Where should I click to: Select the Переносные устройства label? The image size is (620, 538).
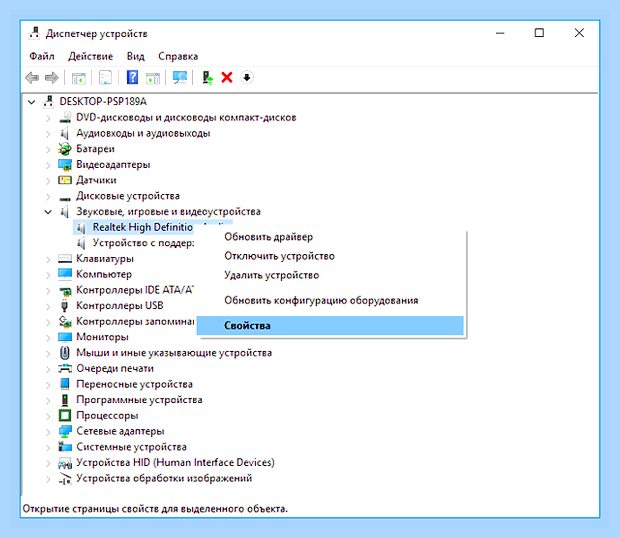134,384
